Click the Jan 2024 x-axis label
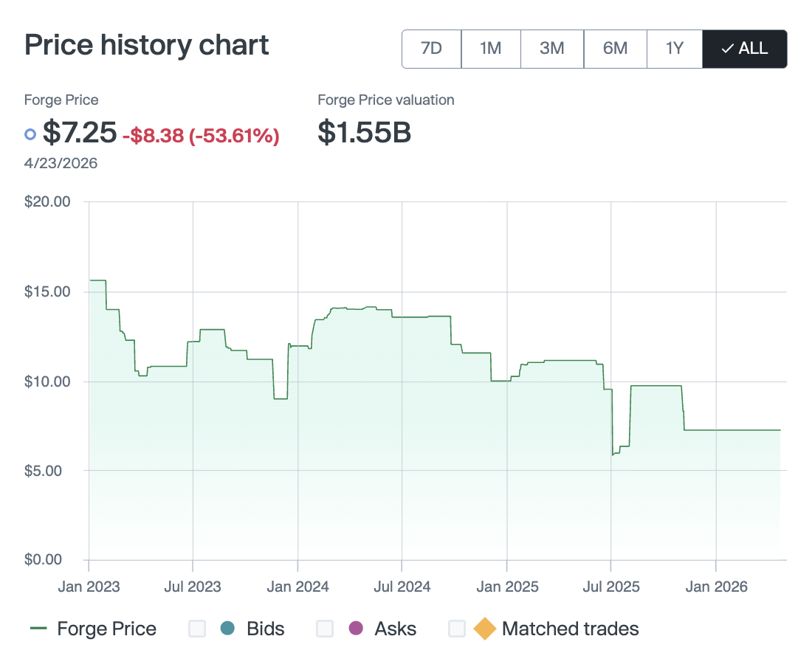 297,587
